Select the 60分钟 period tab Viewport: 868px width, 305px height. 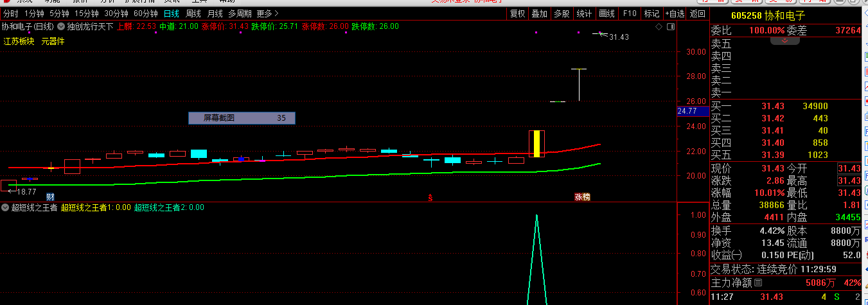pos(146,13)
